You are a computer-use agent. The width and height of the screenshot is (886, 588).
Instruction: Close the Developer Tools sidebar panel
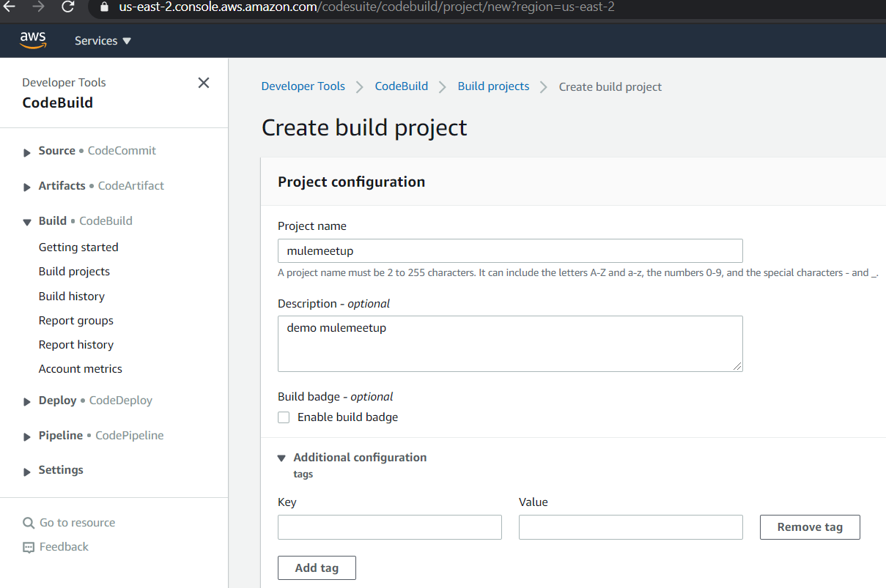coord(204,83)
